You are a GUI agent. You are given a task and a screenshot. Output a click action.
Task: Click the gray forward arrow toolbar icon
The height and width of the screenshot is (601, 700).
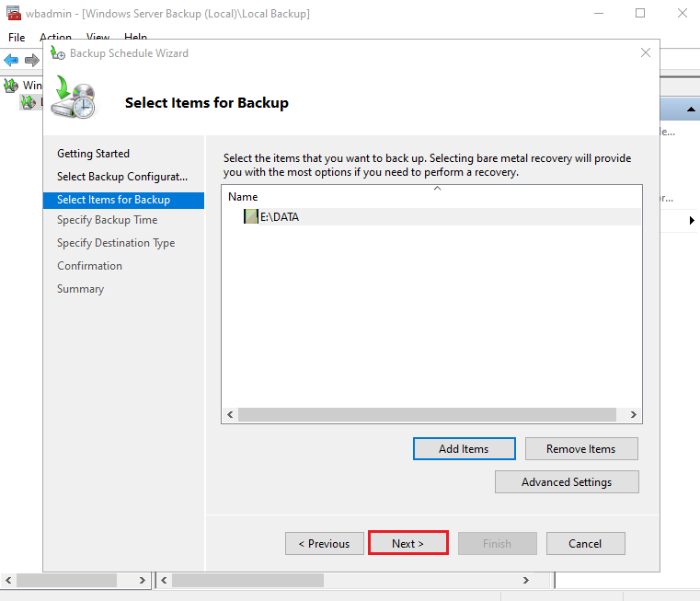[x=31, y=60]
